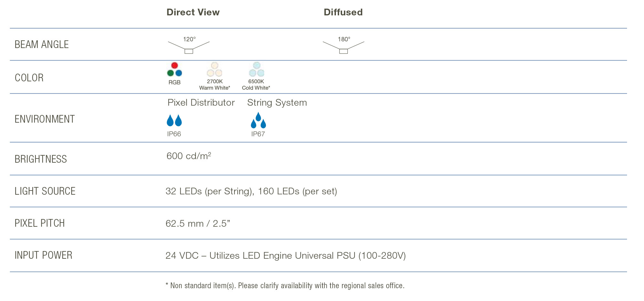Click the 600 cd/m² brightness value
Viewport: 644px width, 301px height.
coord(188,156)
